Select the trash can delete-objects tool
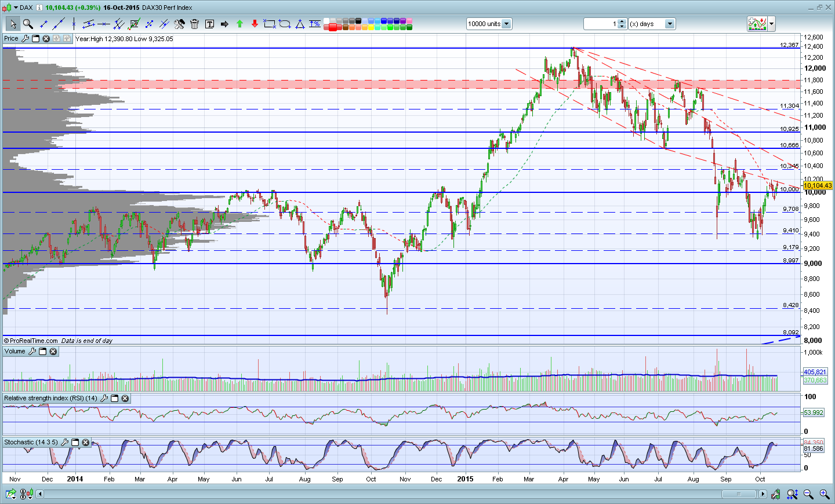This screenshot has width=835, height=504. tap(194, 24)
